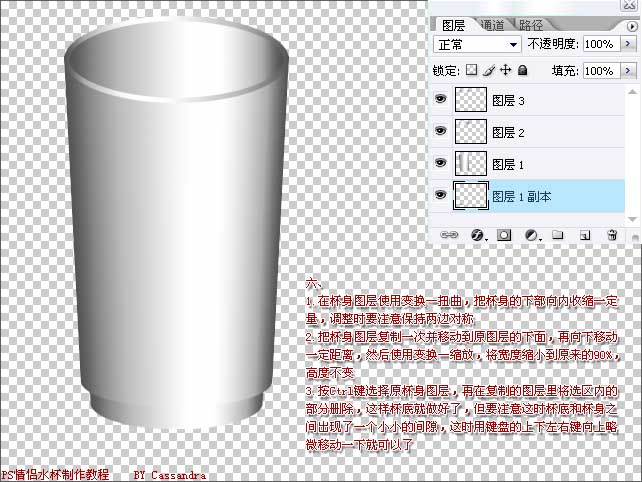Add a layer mask
Image resolution: width=642 pixels, height=482 pixels.
[504, 235]
